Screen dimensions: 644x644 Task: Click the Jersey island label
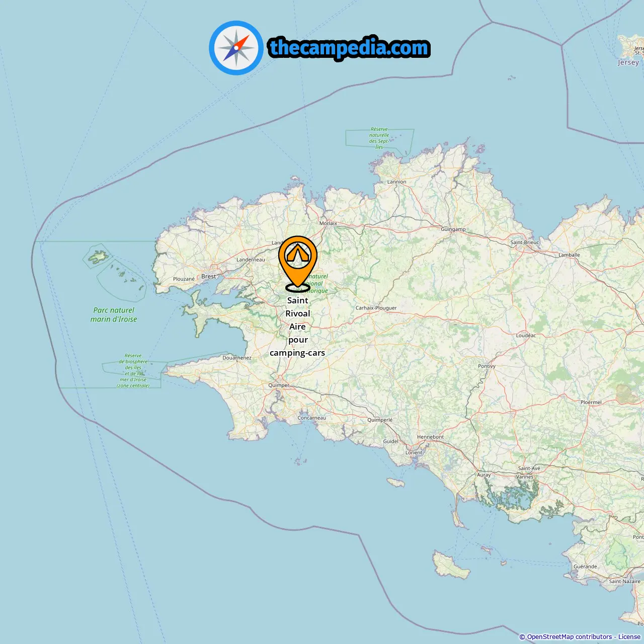[x=628, y=62]
